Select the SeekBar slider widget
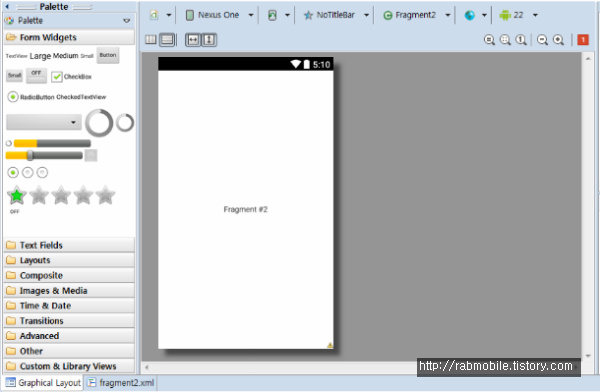 [x=44, y=155]
